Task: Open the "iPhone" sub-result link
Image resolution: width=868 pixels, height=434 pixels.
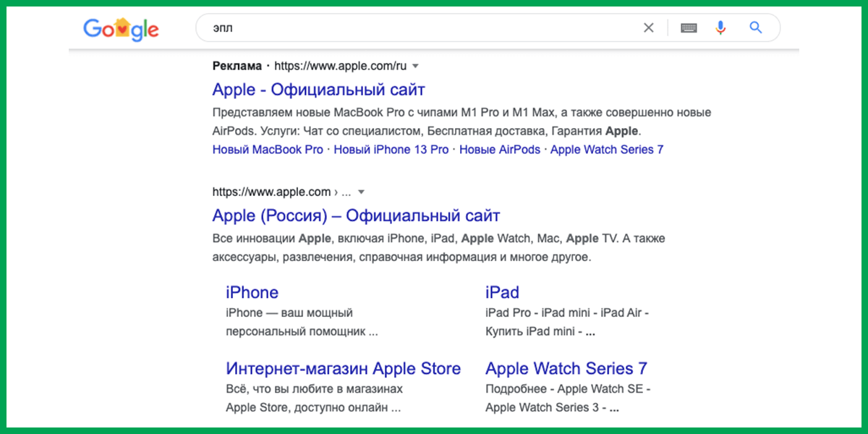Action: click(252, 292)
